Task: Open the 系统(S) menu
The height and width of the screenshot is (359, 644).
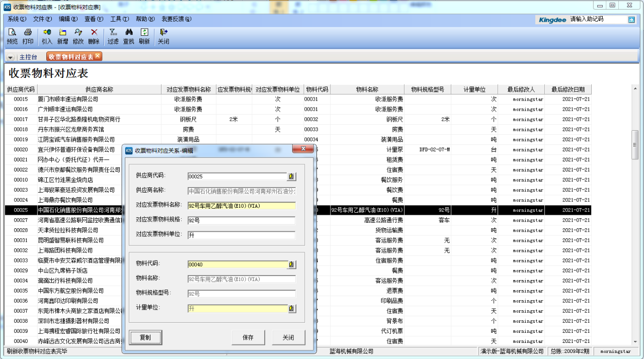Action: [17, 19]
